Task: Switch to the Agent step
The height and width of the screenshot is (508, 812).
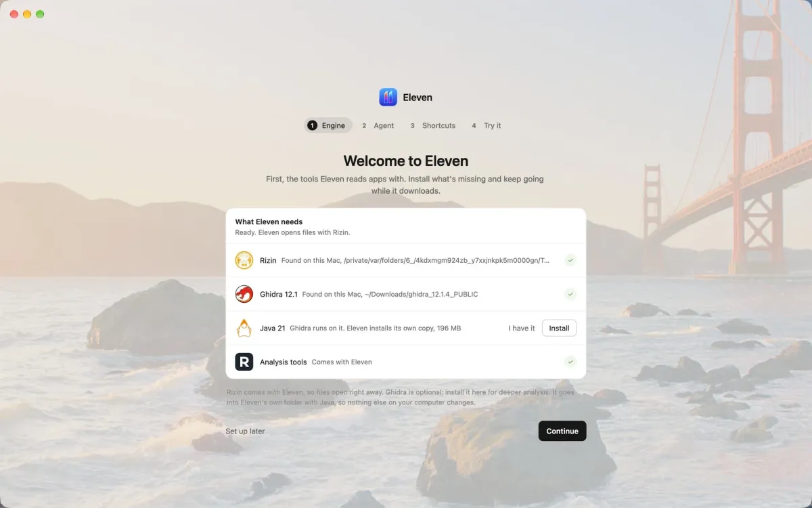Action: [378, 125]
